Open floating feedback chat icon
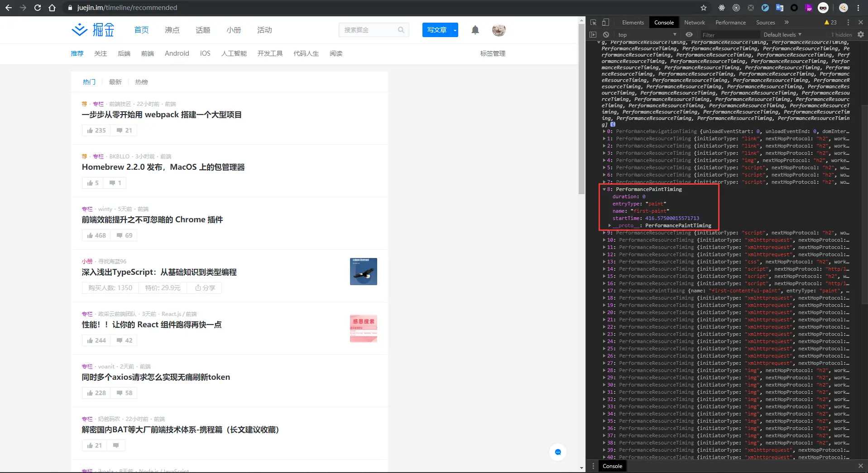 click(558, 452)
